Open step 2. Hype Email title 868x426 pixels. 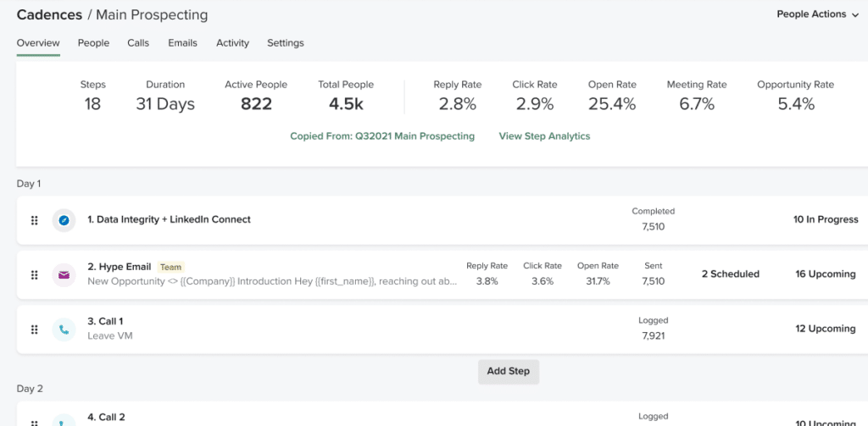120,267
